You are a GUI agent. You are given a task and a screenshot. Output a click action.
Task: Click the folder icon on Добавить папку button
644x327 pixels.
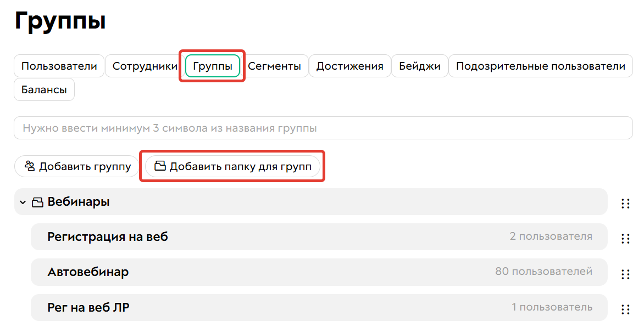[160, 166]
